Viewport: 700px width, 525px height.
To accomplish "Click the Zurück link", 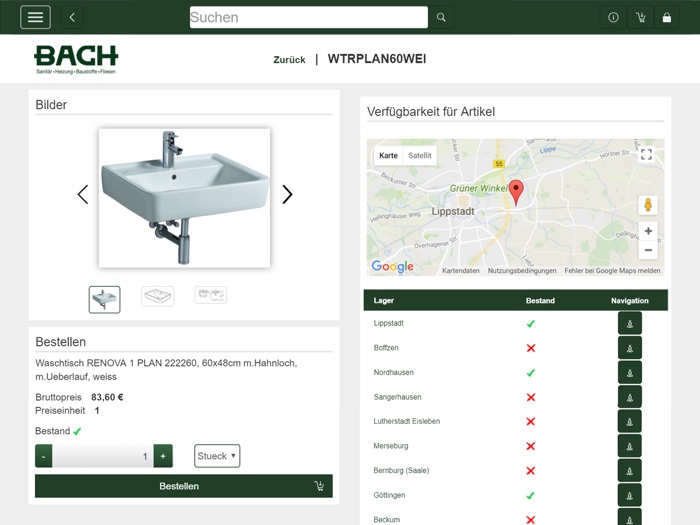I will 289,59.
